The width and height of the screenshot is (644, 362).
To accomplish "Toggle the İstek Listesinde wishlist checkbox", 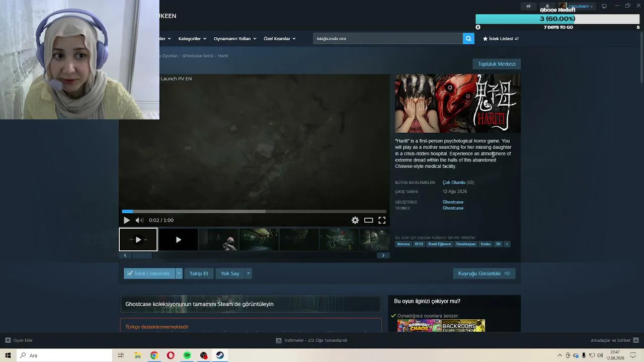I will tap(130, 274).
